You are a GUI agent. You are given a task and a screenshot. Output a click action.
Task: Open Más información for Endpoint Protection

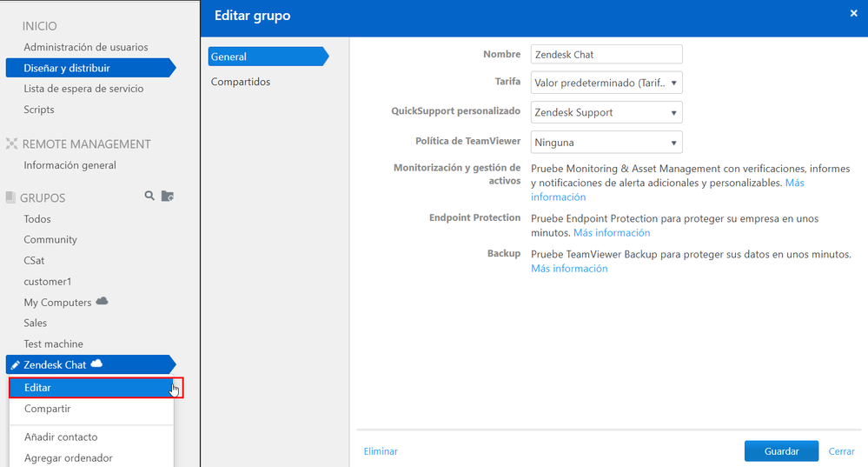click(612, 233)
